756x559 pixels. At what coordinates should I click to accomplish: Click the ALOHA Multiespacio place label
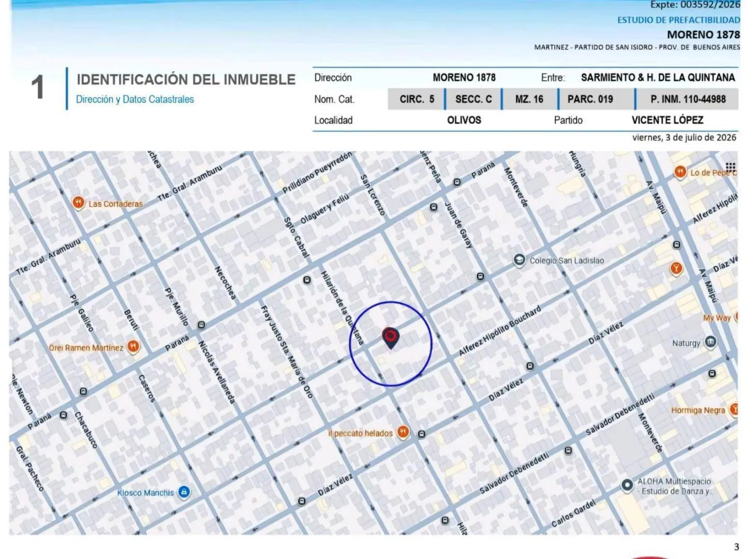click(674, 486)
